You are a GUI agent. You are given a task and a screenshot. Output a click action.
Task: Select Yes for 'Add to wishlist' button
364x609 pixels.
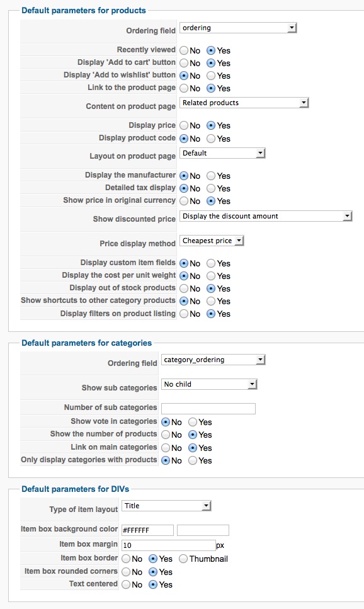(x=211, y=76)
